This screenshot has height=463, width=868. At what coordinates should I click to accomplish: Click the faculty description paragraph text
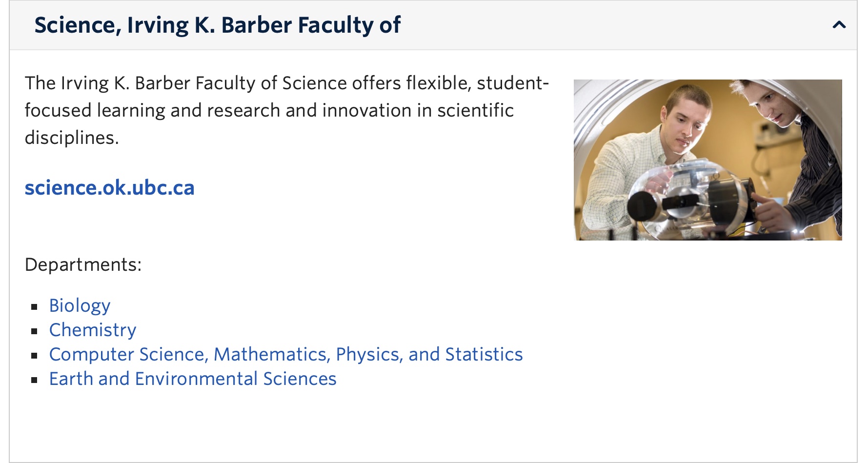click(287, 110)
